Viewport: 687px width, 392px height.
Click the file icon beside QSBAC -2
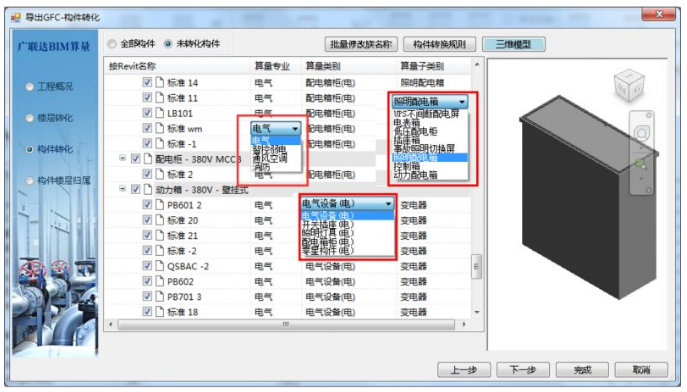click(x=159, y=266)
